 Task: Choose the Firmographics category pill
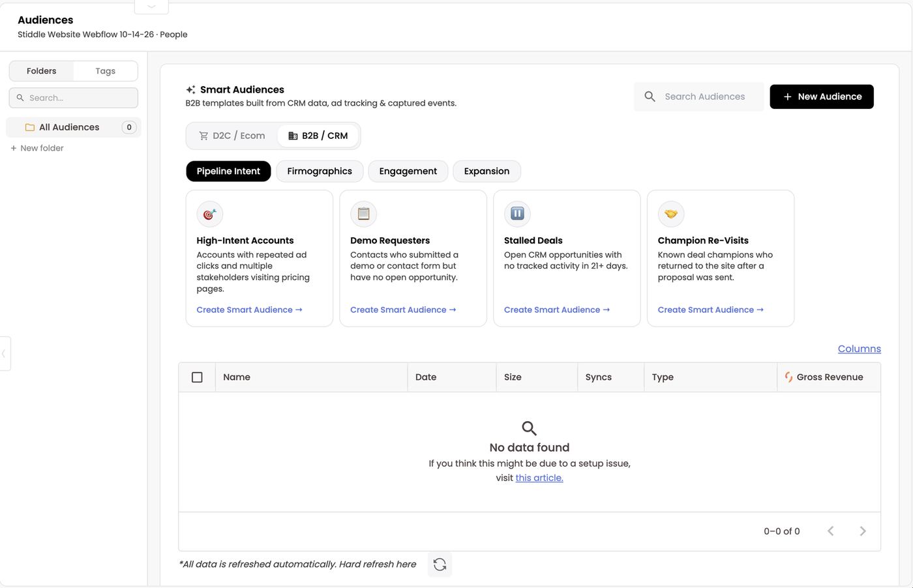[x=320, y=171]
